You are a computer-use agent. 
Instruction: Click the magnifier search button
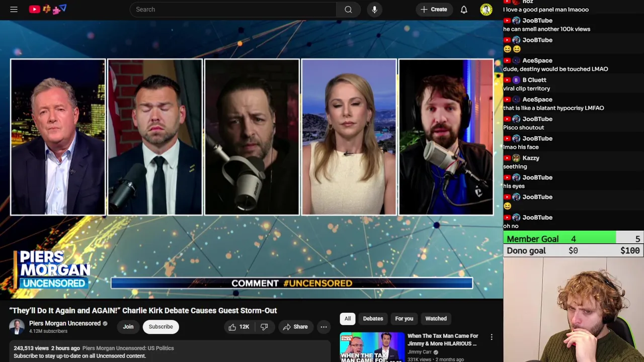click(348, 9)
